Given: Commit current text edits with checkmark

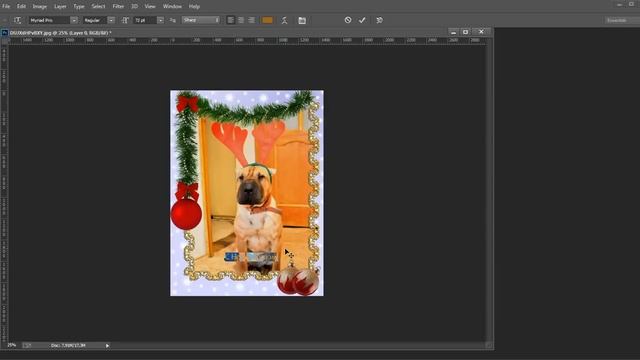Looking at the screenshot, I should pos(362,20).
